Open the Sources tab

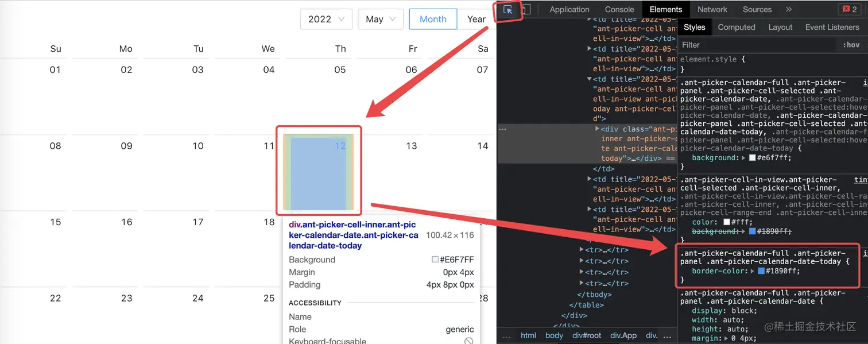click(x=757, y=9)
